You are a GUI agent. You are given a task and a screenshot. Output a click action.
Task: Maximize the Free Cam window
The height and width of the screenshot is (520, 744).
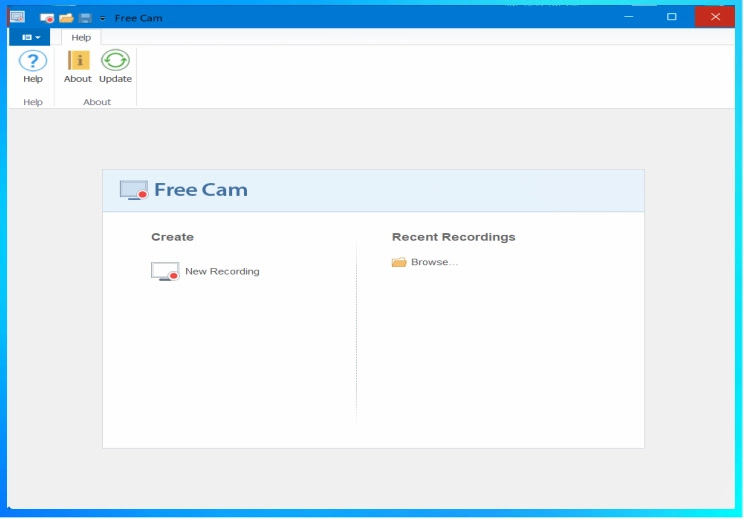pyautogui.click(x=671, y=17)
